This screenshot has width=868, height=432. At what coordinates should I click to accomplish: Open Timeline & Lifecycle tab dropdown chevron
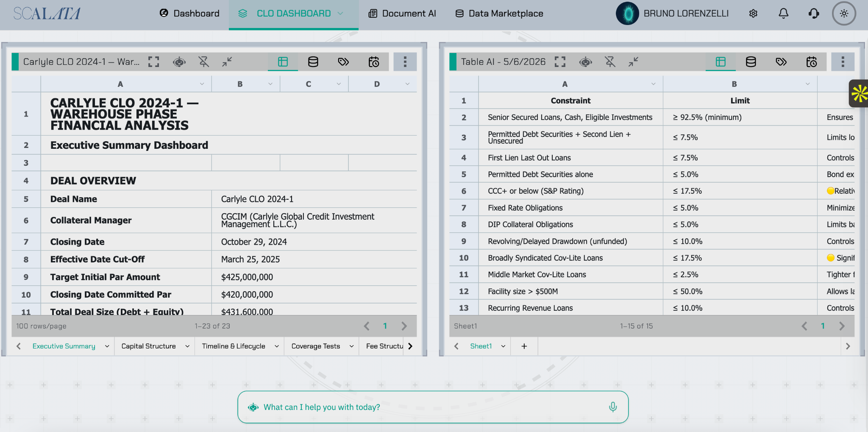coord(277,346)
